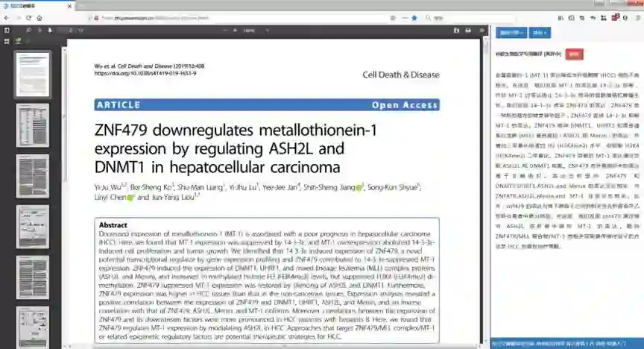Viewport: 644px width, 349px height.
Task: Open first blue dropdown button in translation panel
Action: (511, 33)
